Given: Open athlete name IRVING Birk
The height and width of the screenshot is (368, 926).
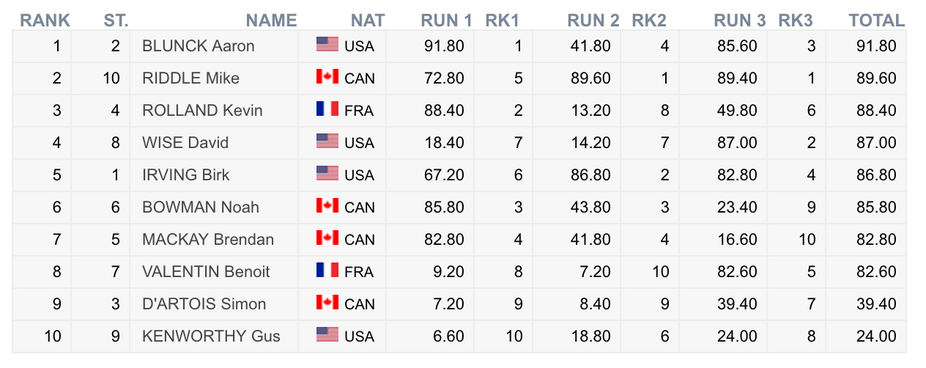Looking at the screenshot, I should pos(186,175).
